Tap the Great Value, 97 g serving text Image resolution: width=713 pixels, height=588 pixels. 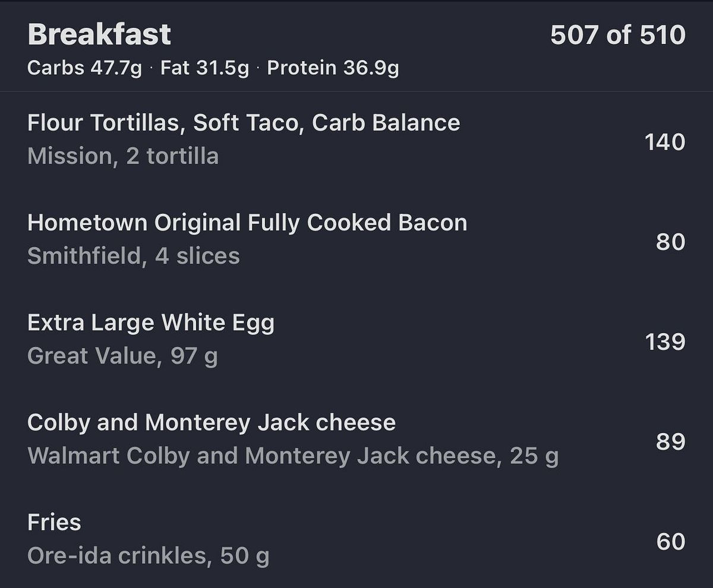coord(122,356)
